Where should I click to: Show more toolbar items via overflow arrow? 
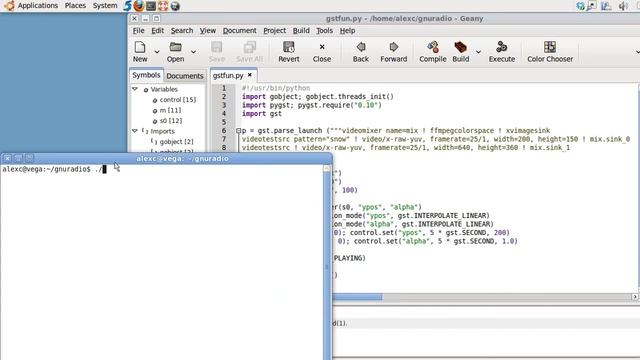pos(637,52)
